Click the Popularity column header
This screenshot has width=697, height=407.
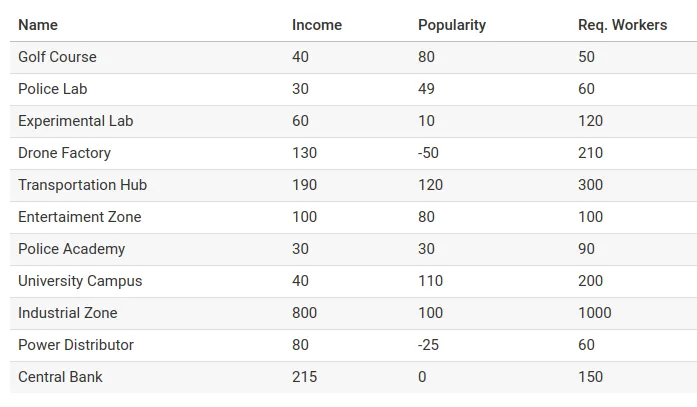[452, 25]
